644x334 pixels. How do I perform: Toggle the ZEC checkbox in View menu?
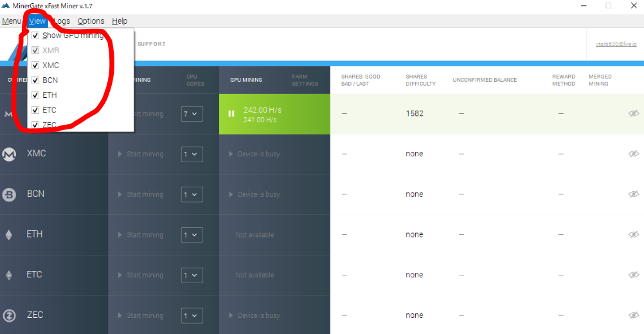[35, 125]
